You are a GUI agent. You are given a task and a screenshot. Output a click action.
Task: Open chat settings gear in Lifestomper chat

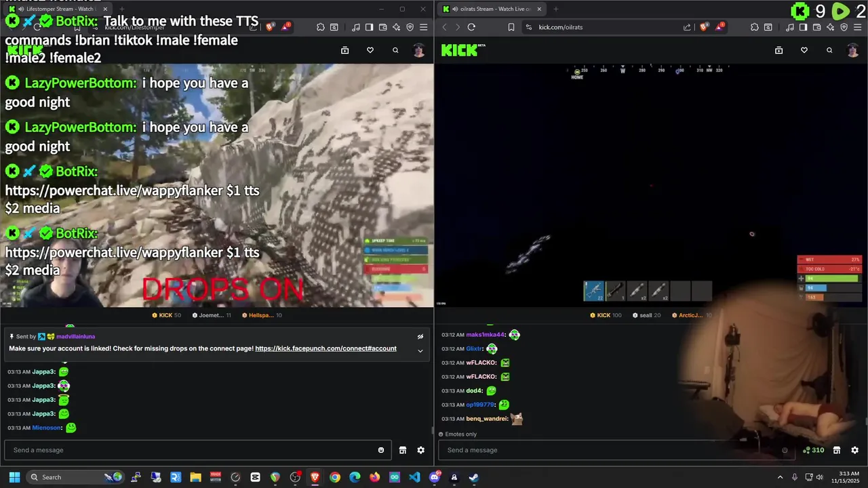pos(421,450)
